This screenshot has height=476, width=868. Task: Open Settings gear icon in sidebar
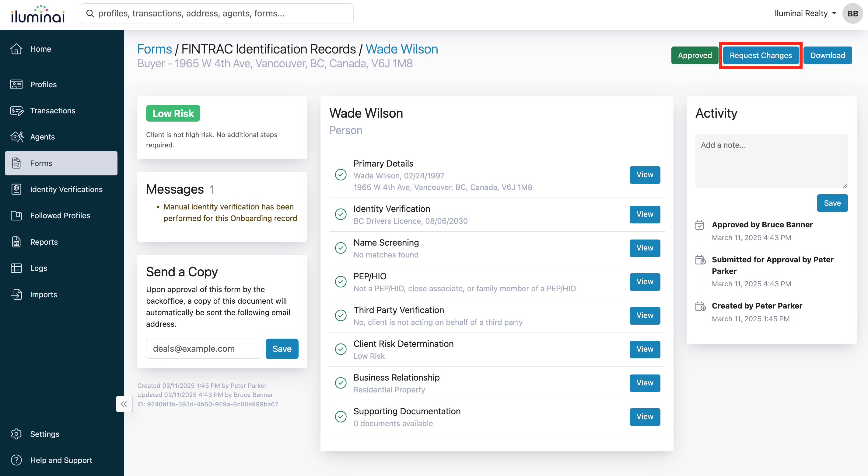[x=16, y=434]
